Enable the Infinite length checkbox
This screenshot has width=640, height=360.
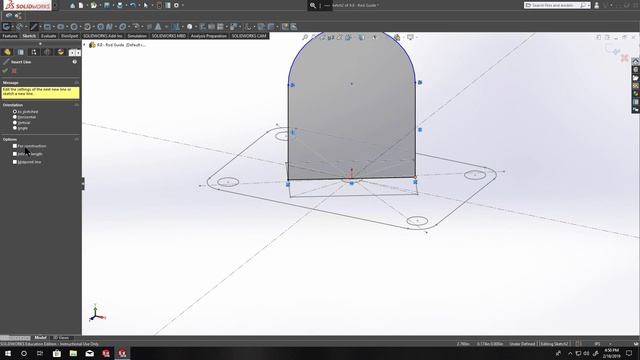[x=15, y=154]
